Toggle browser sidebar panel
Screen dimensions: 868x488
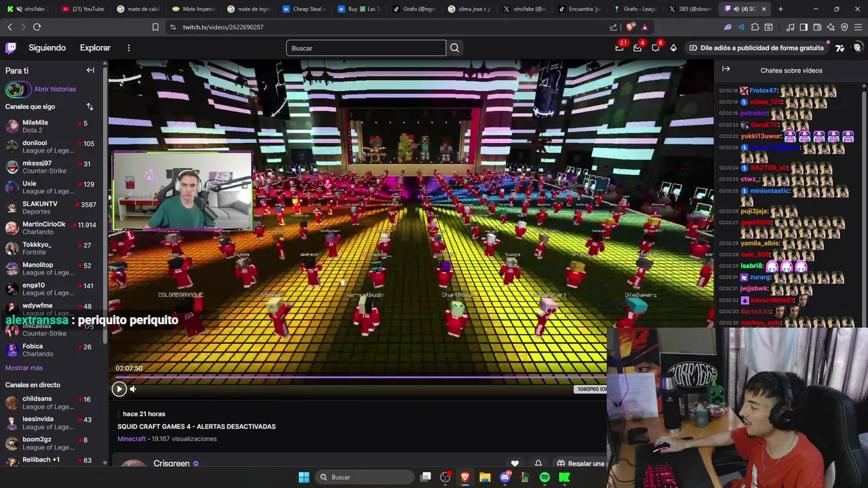coord(804,27)
